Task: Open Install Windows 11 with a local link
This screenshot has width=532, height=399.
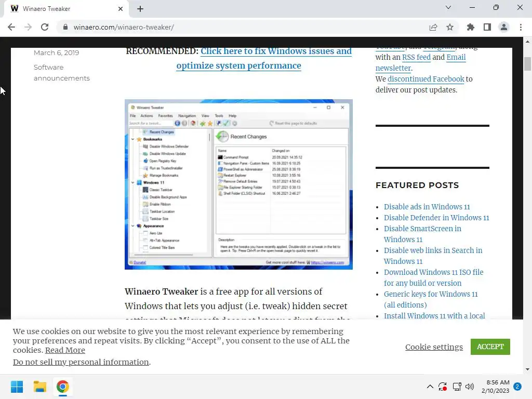Action: pos(434,316)
